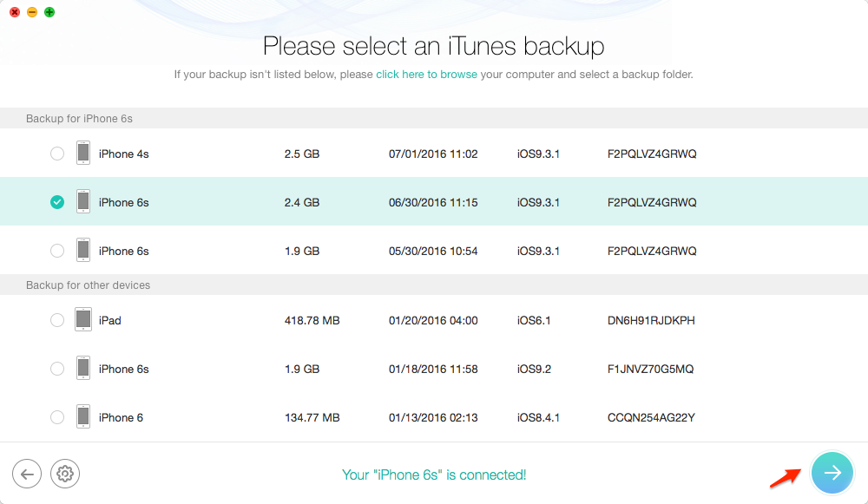Screen dimensions: 868x504
Task: Click the 'Your "iPhone 6s" is connected!' status
Action: click(434, 475)
